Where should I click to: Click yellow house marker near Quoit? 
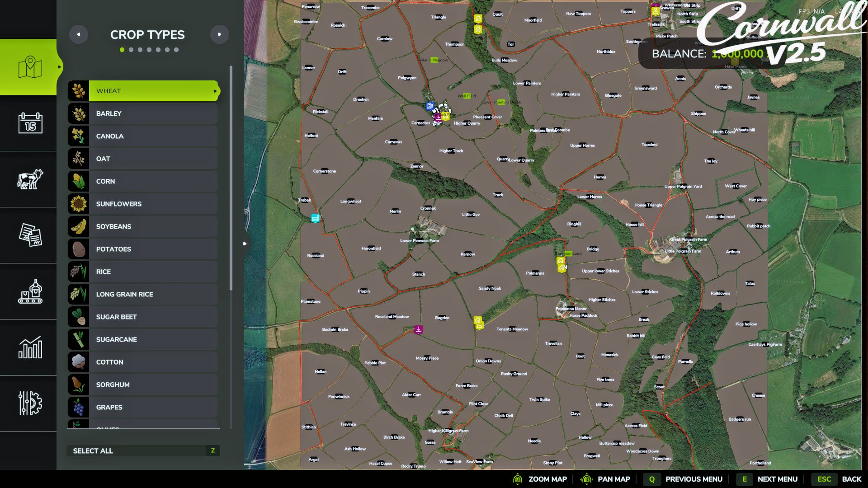point(478,19)
